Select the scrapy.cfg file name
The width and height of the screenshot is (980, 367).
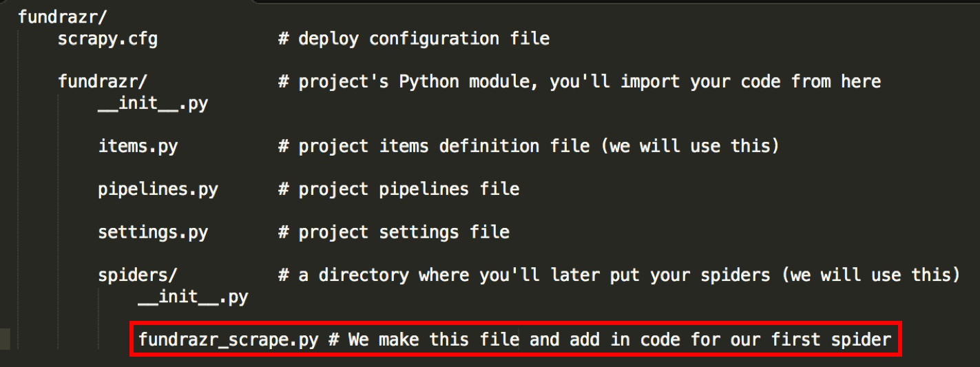[107, 39]
